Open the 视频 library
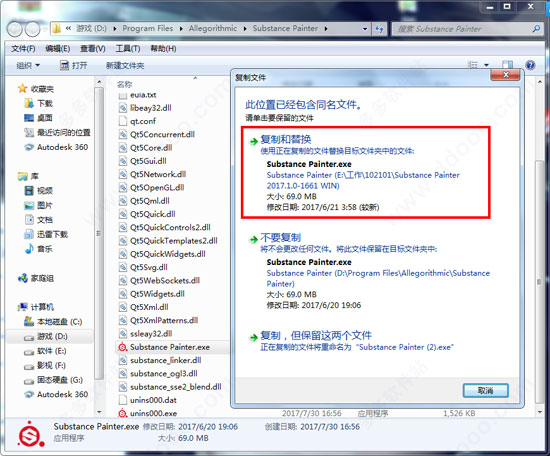The height and width of the screenshot is (456, 550). tap(39, 190)
